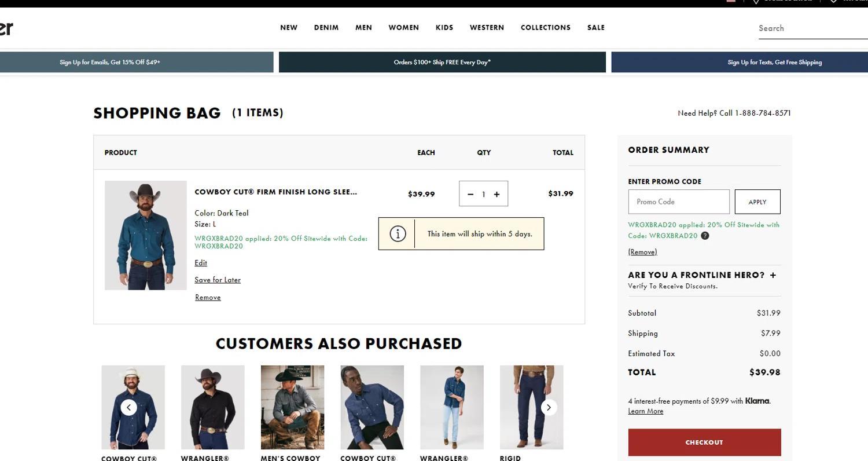Image resolution: width=868 pixels, height=461 pixels.
Task: Click the shipping info circle icon
Action: pyautogui.click(x=398, y=234)
